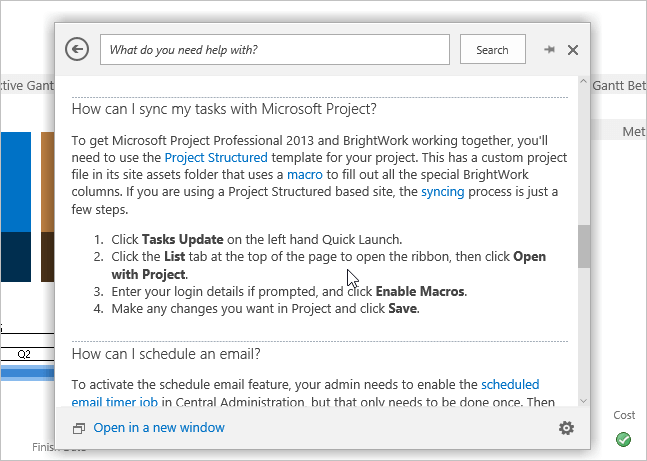Click the help panel vertical scrollbar thumb

point(583,243)
